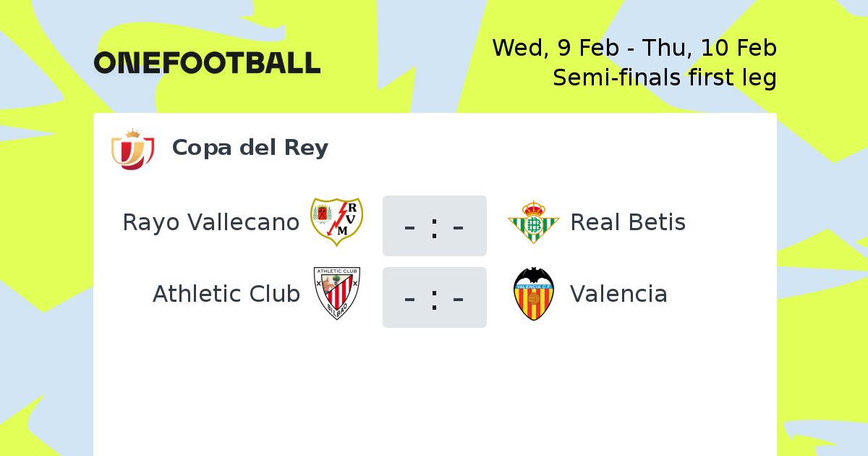The height and width of the screenshot is (456, 868).
Task: Click the home score dash for Rayo Vallecano
Action: point(410,227)
